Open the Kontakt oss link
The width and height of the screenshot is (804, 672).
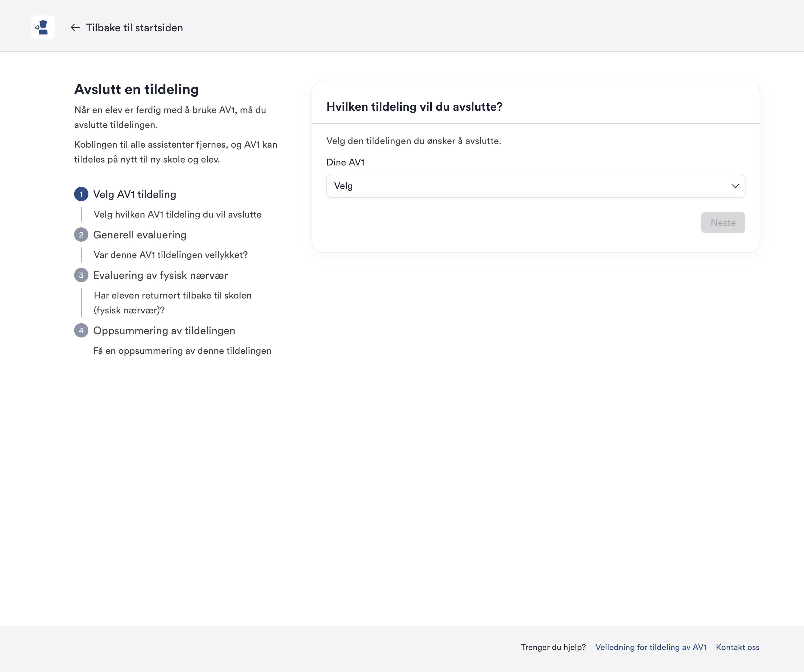pos(737,647)
